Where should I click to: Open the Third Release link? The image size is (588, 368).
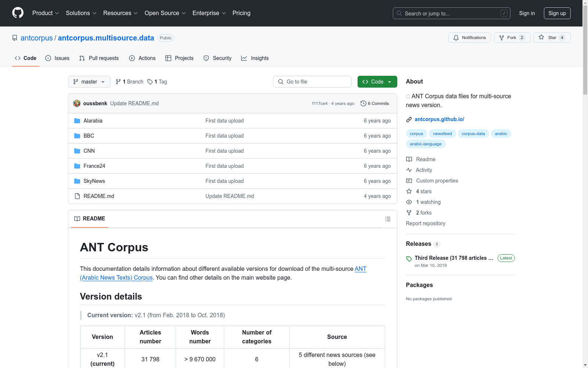pos(454,258)
